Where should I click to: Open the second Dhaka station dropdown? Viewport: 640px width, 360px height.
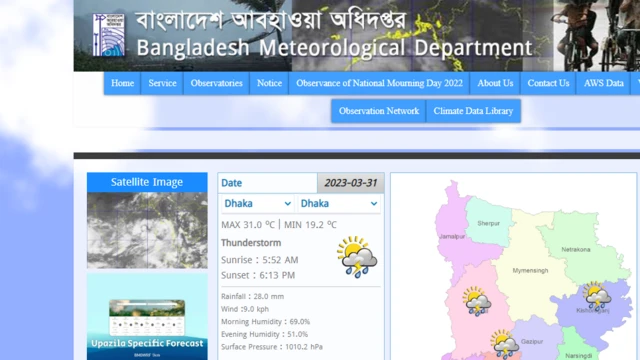pyautogui.click(x=339, y=203)
